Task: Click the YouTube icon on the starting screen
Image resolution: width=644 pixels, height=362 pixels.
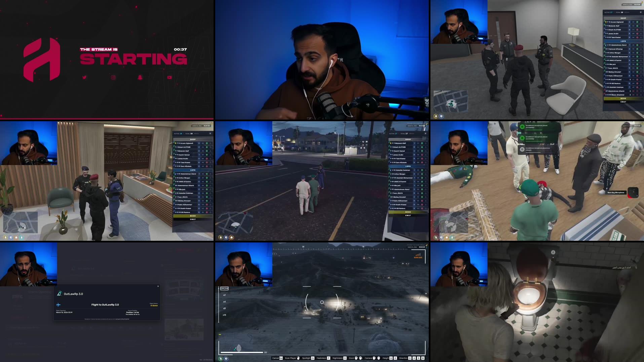Action: [x=169, y=77]
